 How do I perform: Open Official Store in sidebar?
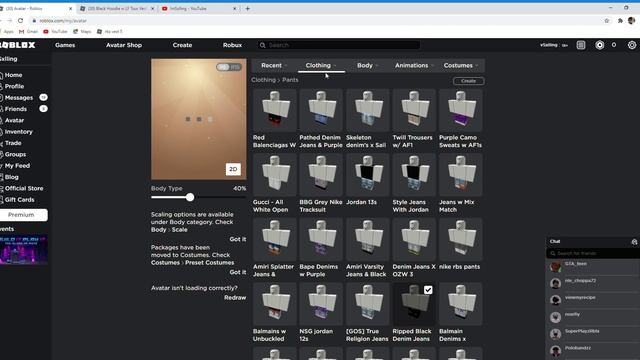coord(24,189)
